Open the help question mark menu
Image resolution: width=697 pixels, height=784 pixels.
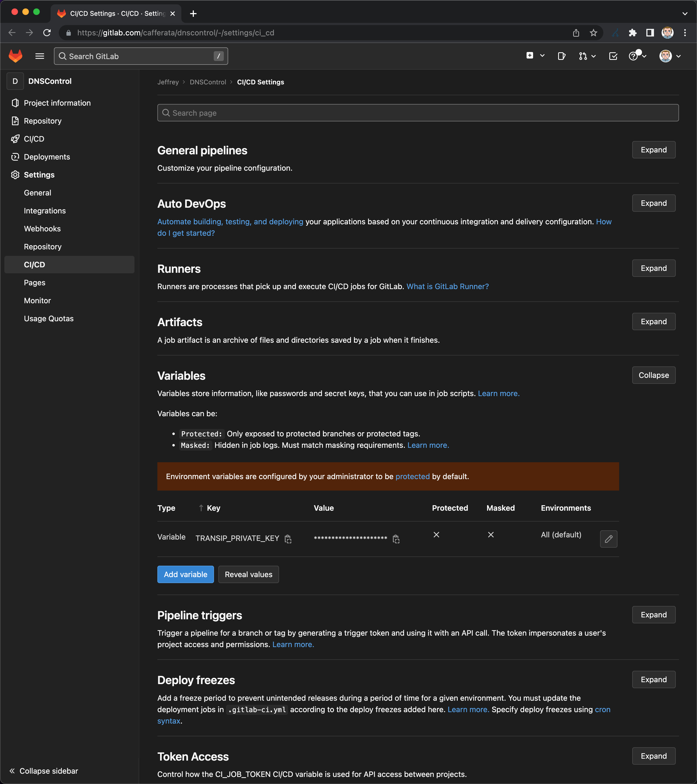[634, 56]
